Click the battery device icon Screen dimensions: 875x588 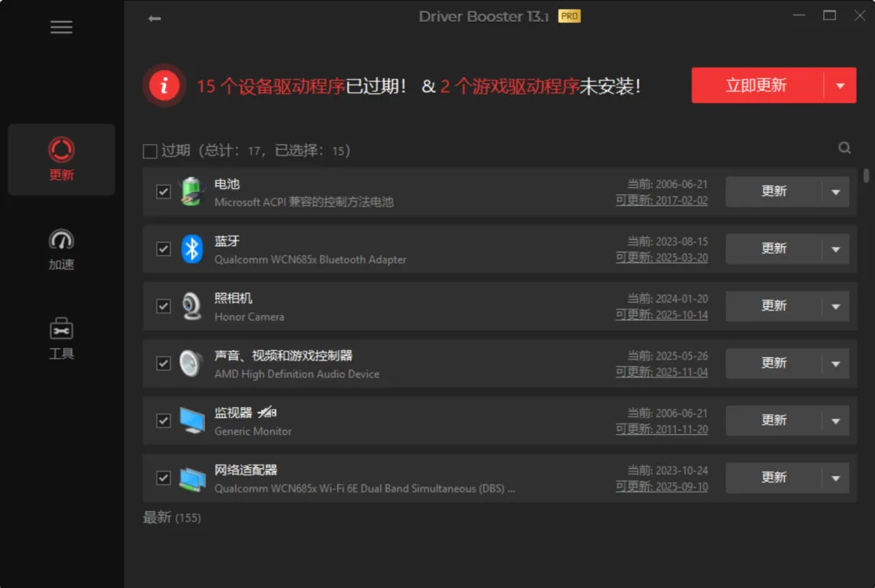pyautogui.click(x=191, y=192)
